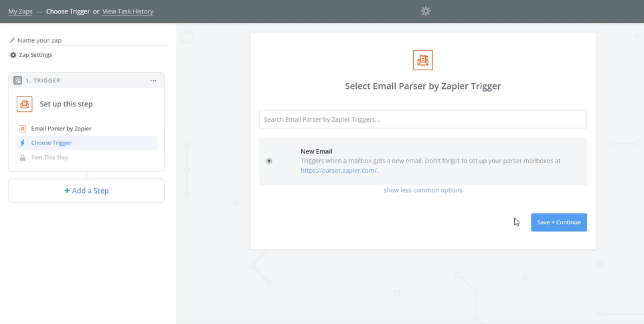Click the Set up this step heading
The height and width of the screenshot is (324, 644).
pyautogui.click(x=66, y=104)
